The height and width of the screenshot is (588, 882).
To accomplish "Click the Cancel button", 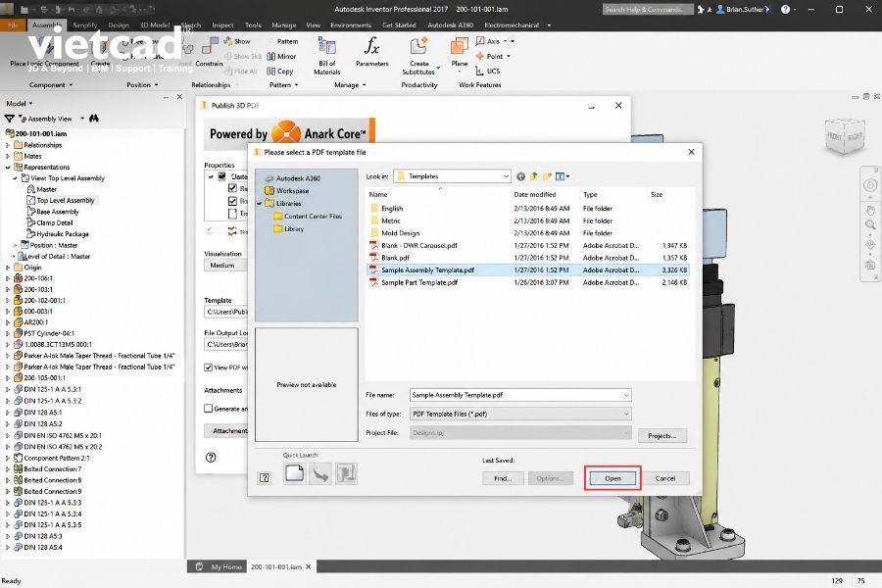I will [664, 478].
